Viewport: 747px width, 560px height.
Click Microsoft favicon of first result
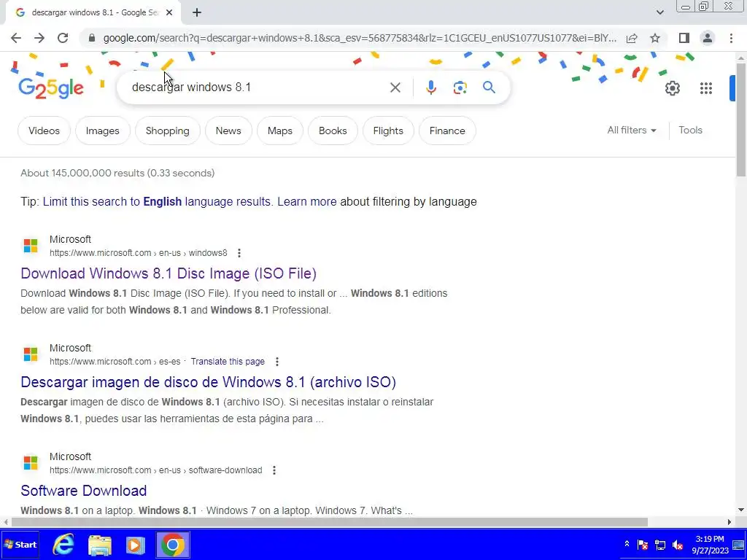coord(31,246)
